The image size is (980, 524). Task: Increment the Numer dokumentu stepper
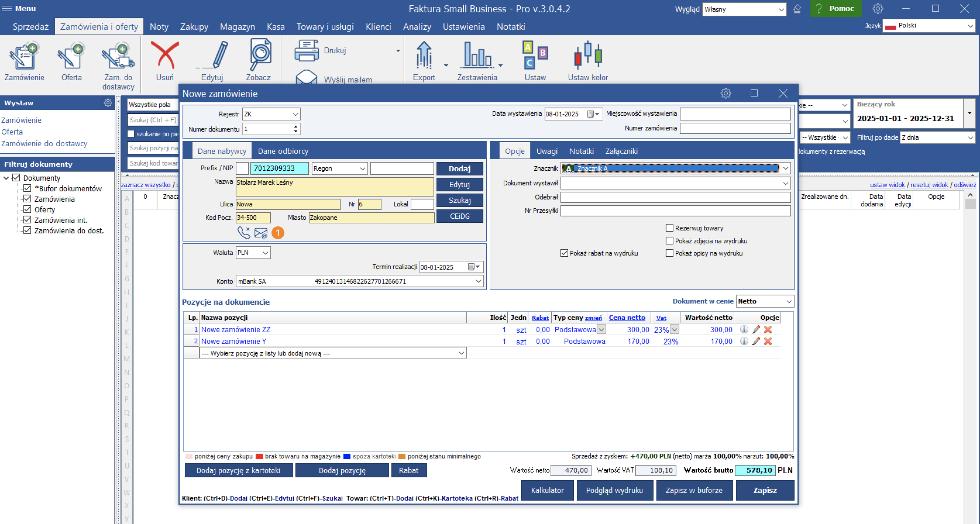(x=296, y=126)
